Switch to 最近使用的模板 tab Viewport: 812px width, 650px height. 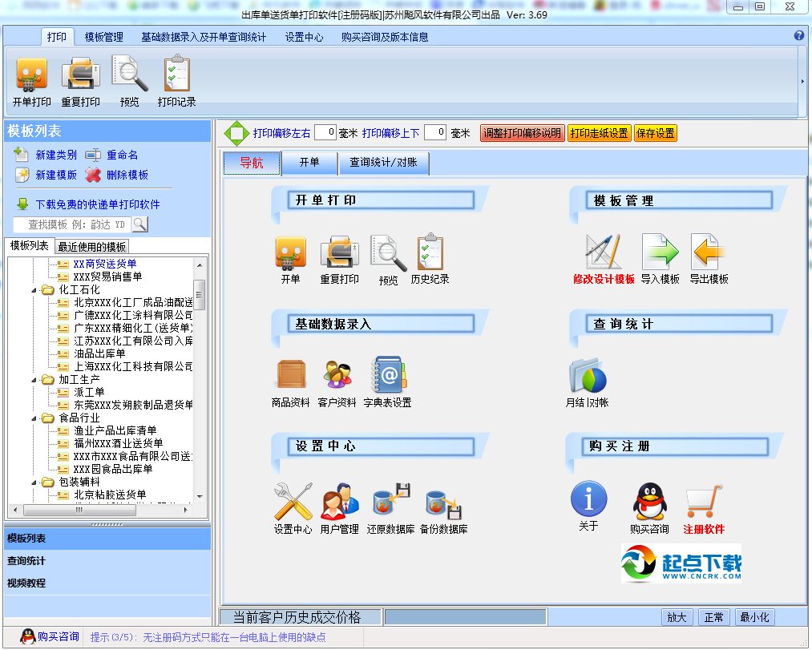point(91,246)
